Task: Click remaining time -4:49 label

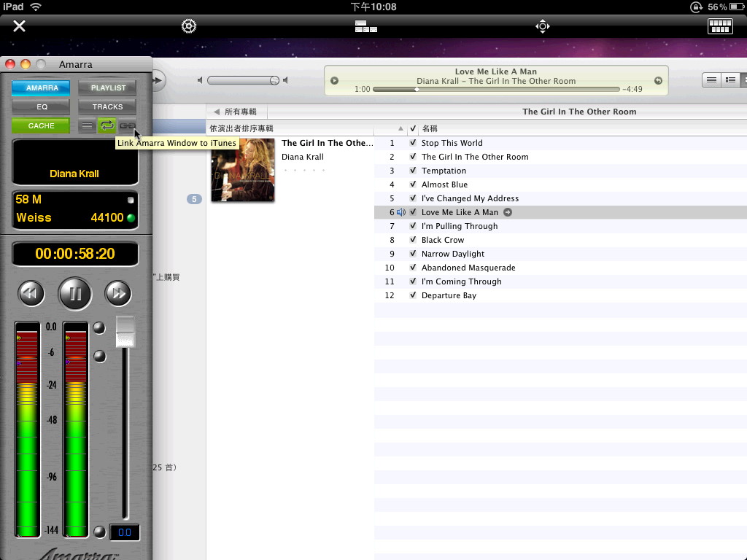Action: point(632,89)
